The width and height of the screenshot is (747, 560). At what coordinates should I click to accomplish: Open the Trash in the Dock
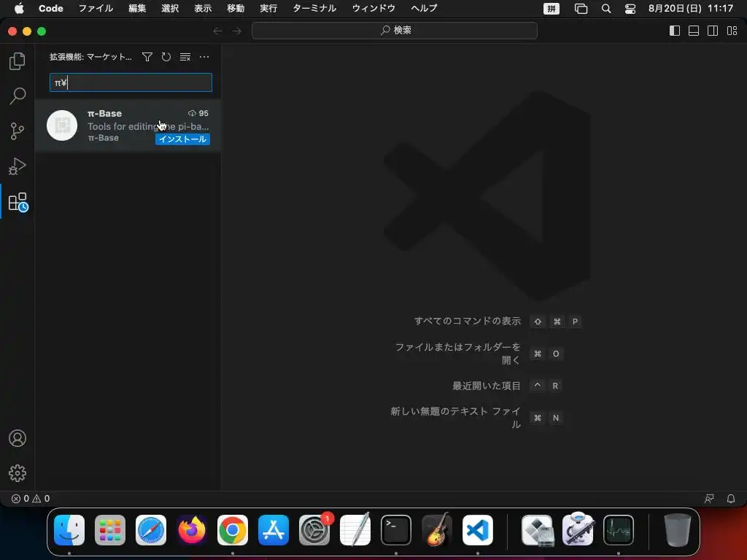[x=678, y=530]
